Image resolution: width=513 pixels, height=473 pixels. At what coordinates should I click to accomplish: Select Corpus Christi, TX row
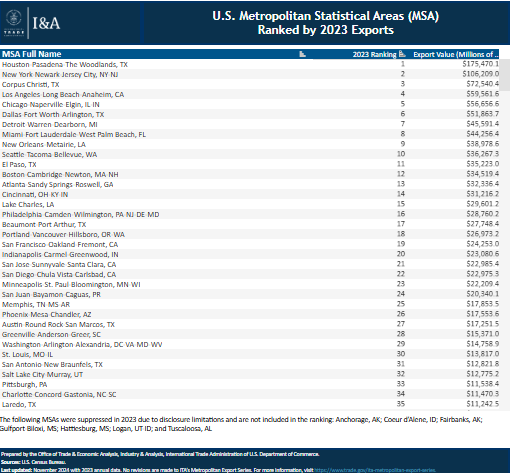pos(250,84)
